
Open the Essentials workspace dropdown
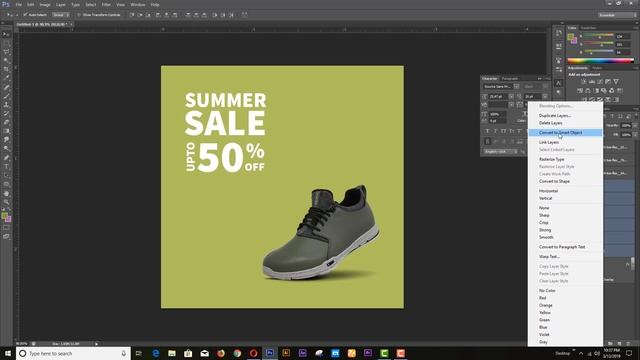tap(617, 15)
